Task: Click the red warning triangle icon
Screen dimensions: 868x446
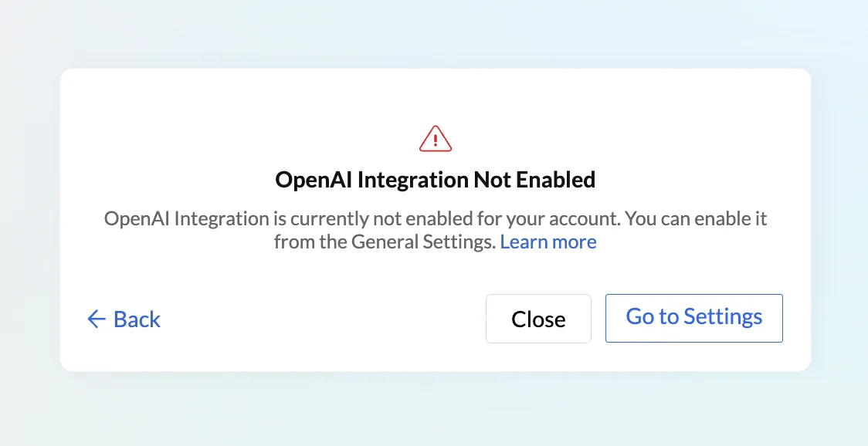Action: point(435,138)
